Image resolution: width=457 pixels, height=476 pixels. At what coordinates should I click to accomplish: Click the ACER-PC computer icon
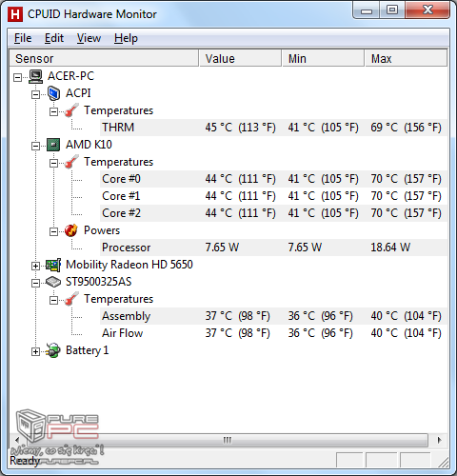(x=35, y=76)
